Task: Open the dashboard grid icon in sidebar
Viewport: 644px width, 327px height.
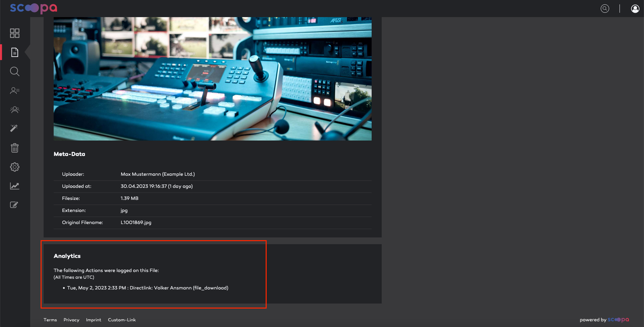Action: pos(15,33)
